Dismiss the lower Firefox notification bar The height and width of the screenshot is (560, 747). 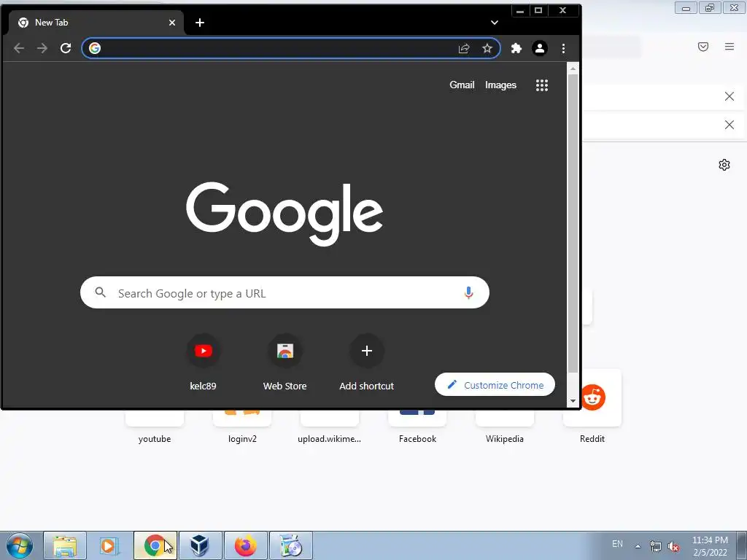pos(729,125)
